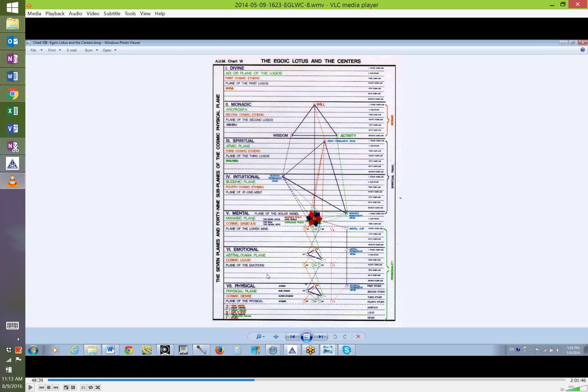Screen dimensions: 588x392
Task: Rotate image counterclockwise in Photo Viewer
Action: 335,336
